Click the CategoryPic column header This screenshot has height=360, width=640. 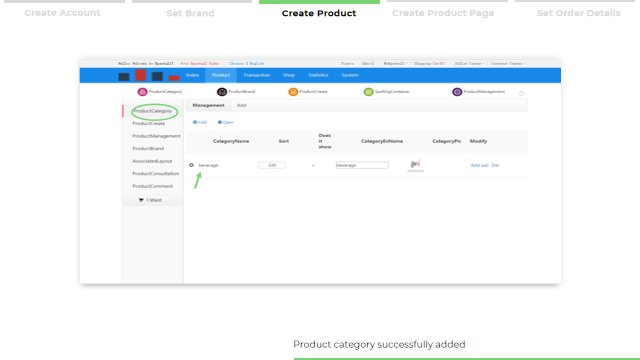pyautogui.click(x=447, y=141)
